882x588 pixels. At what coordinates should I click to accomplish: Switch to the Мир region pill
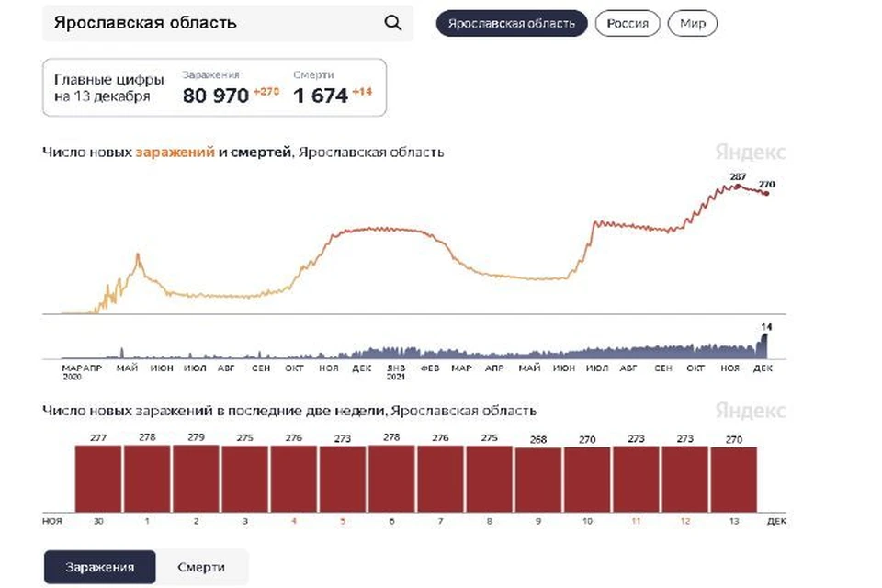tap(693, 24)
